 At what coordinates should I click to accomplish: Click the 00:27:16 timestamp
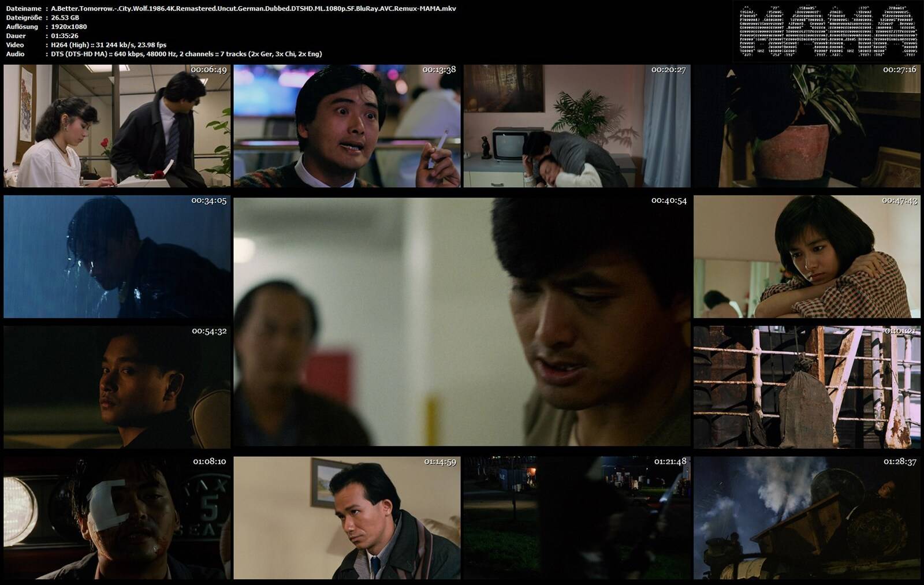899,70
